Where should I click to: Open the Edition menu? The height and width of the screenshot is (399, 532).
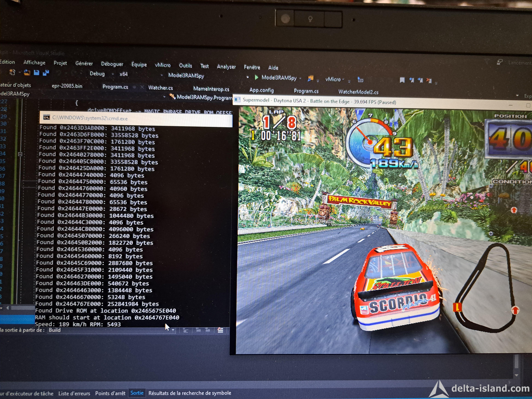click(x=7, y=62)
